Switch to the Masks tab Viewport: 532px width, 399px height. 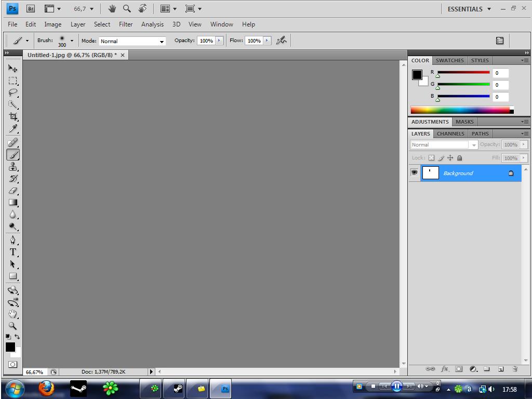pos(464,122)
